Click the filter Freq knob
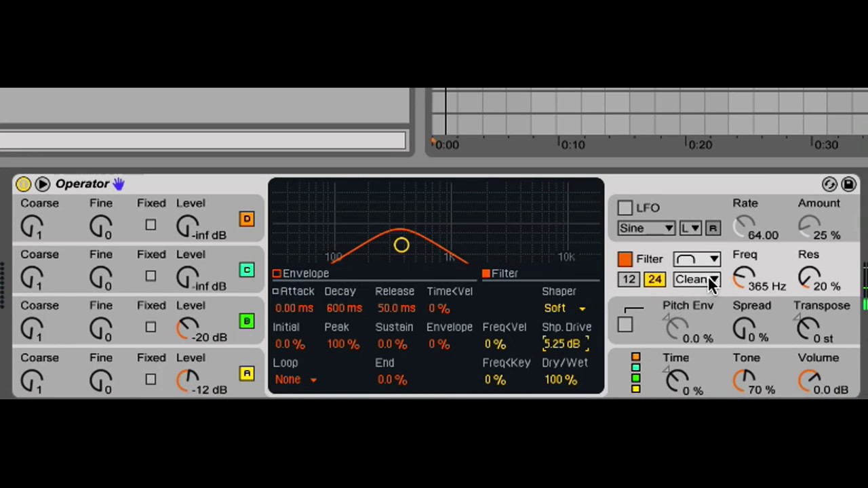Viewport: 868px width, 488px height. 743,277
